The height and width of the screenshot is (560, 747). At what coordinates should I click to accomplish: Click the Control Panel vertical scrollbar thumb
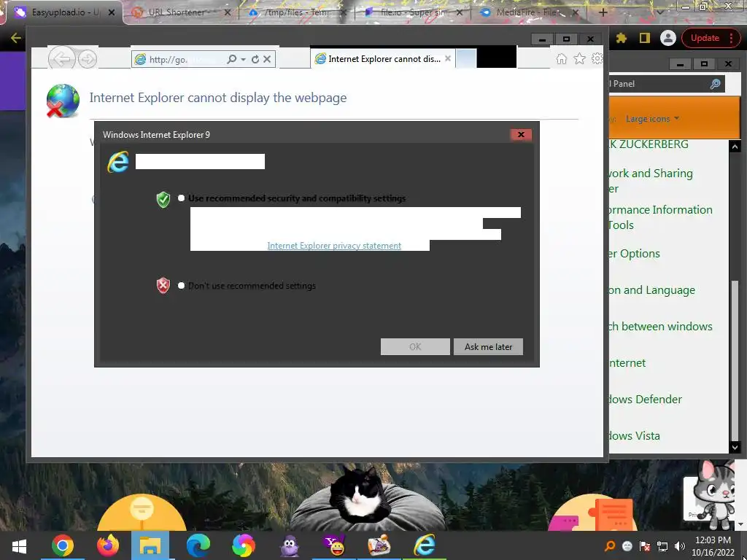point(736,362)
